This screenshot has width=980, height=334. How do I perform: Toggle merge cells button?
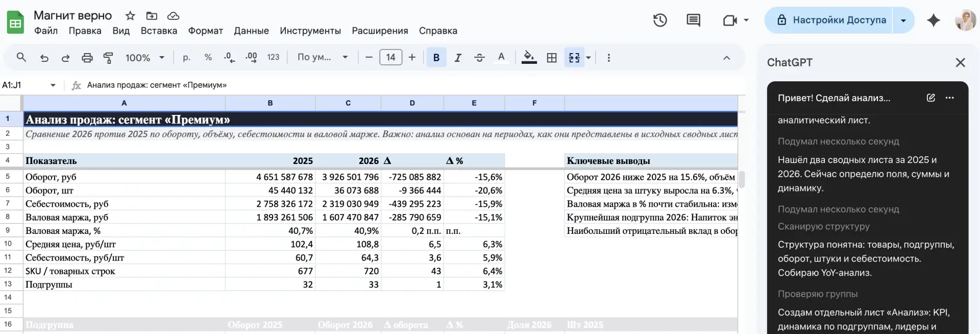[574, 58]
